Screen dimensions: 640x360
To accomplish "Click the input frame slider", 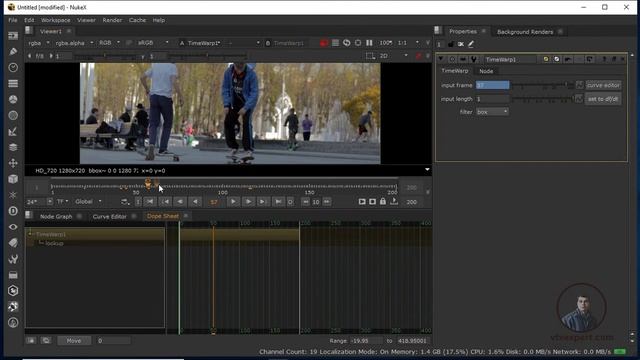I will 542,85.
